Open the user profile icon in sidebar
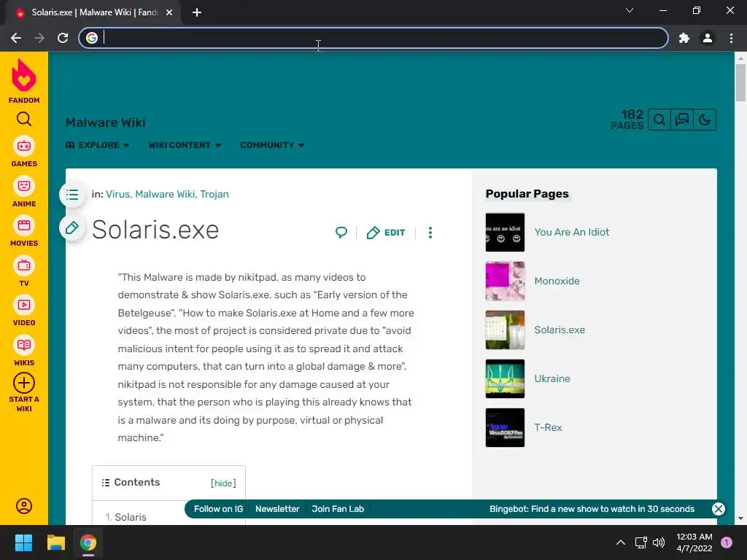Screen dimensions: 747x560 point(24,506)
